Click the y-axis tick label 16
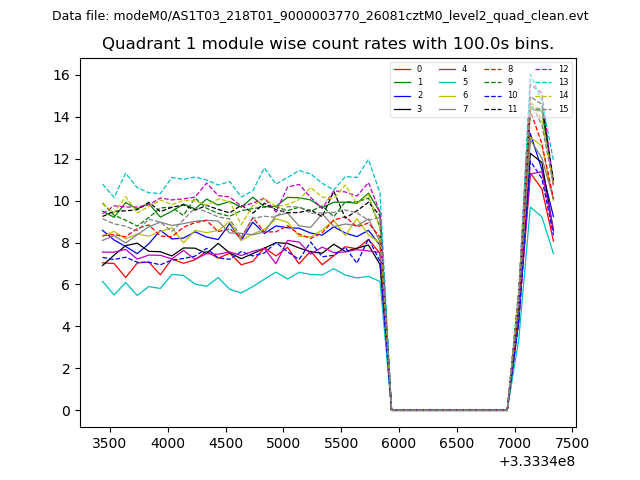The height and width of the screenshot is (480, 640). [x=60, y=75]
